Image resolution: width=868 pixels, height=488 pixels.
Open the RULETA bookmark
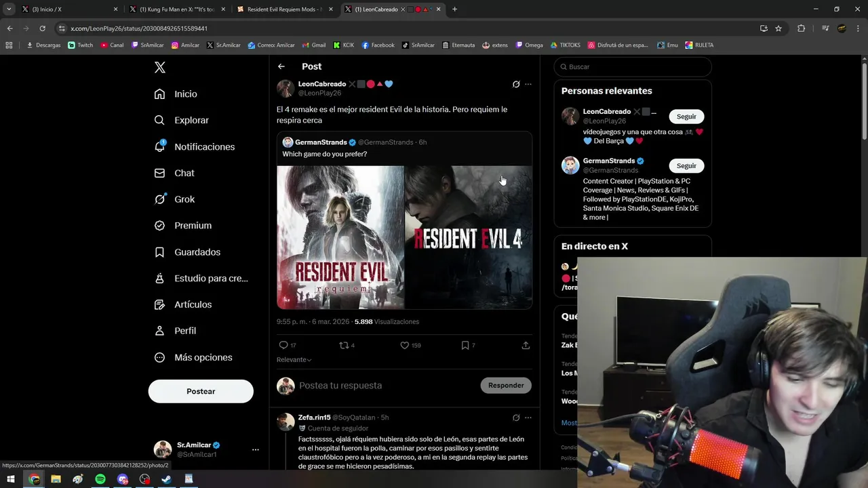coord(699,45)
